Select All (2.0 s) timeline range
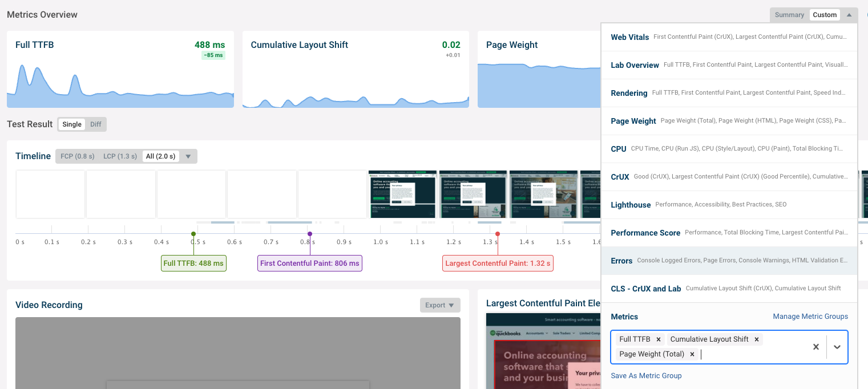This screenshot has width=868, height=389. [x=161, y=156]
